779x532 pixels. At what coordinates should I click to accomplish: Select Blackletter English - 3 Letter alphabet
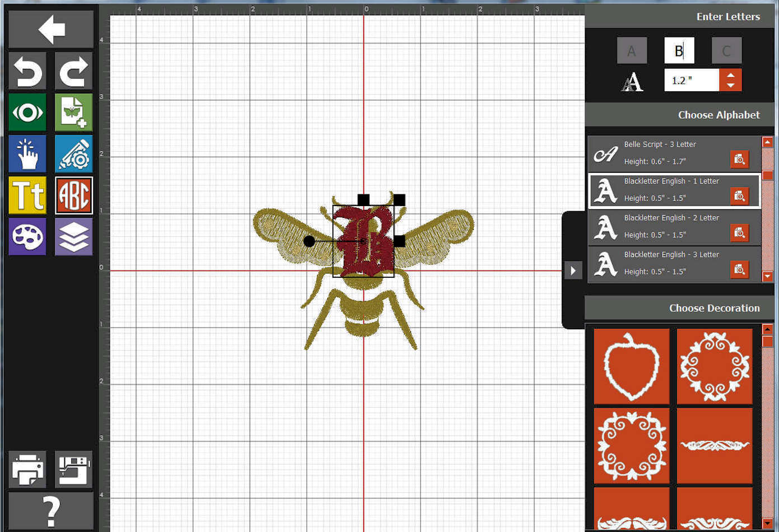coord(674,264)
